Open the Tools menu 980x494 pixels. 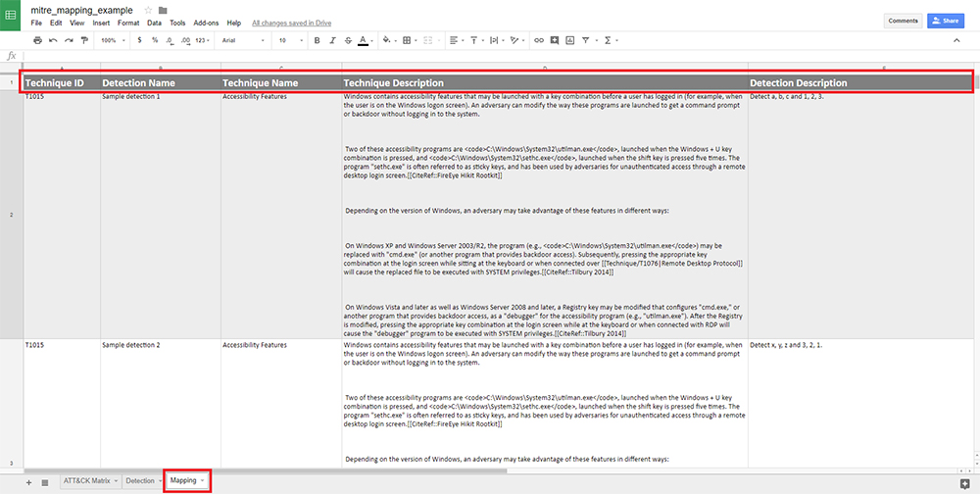click(x=177, y=24)
